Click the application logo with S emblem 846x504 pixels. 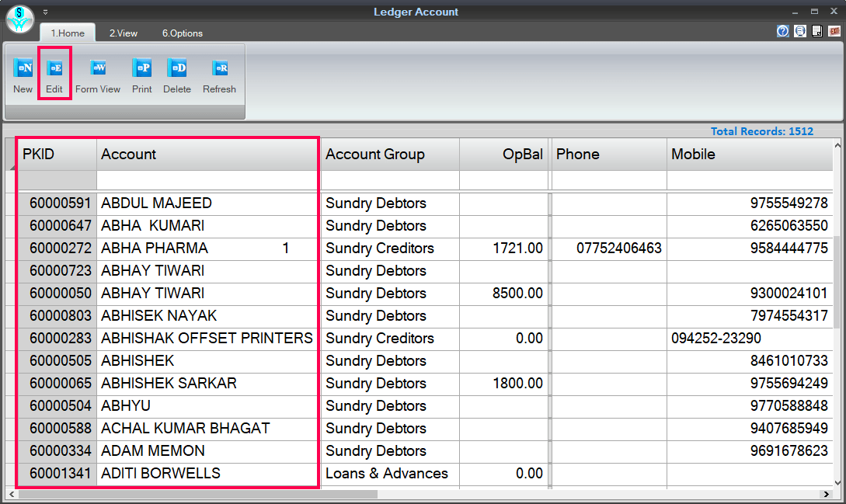tap(19, 19)
